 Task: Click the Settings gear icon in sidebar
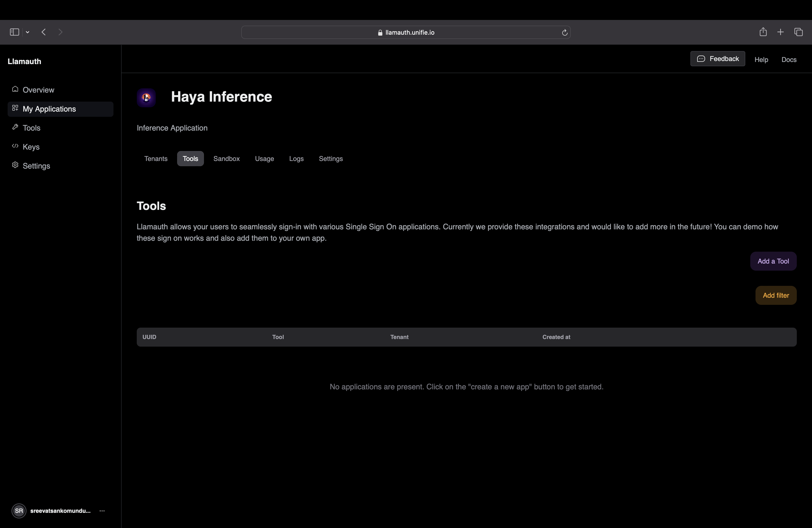[15, 165]
